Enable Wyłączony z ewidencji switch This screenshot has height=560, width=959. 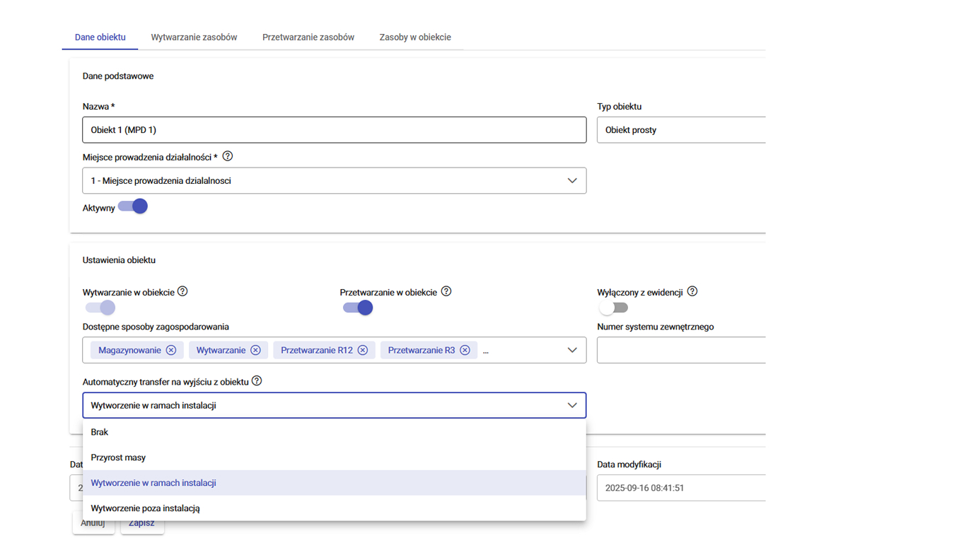pyautogui.click(x=612, y=308)
